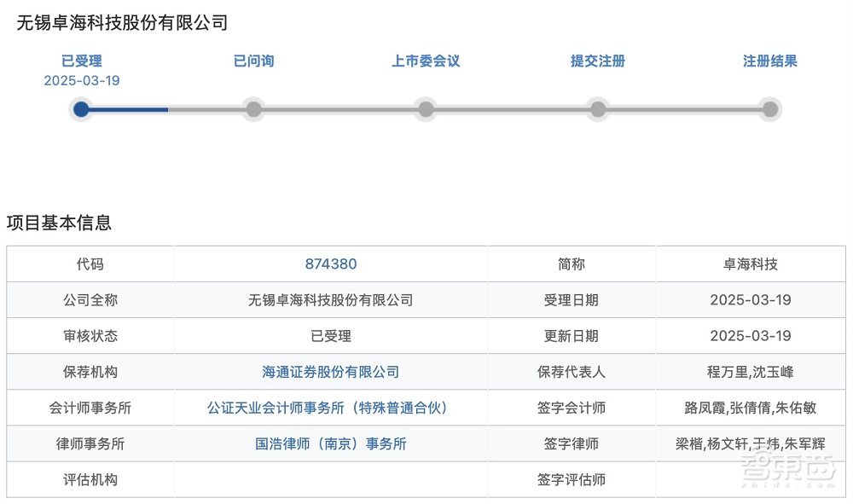This screenshot has width=853, height=504.
Task: Select the 上市委会议 progress node
Action: 426,108
